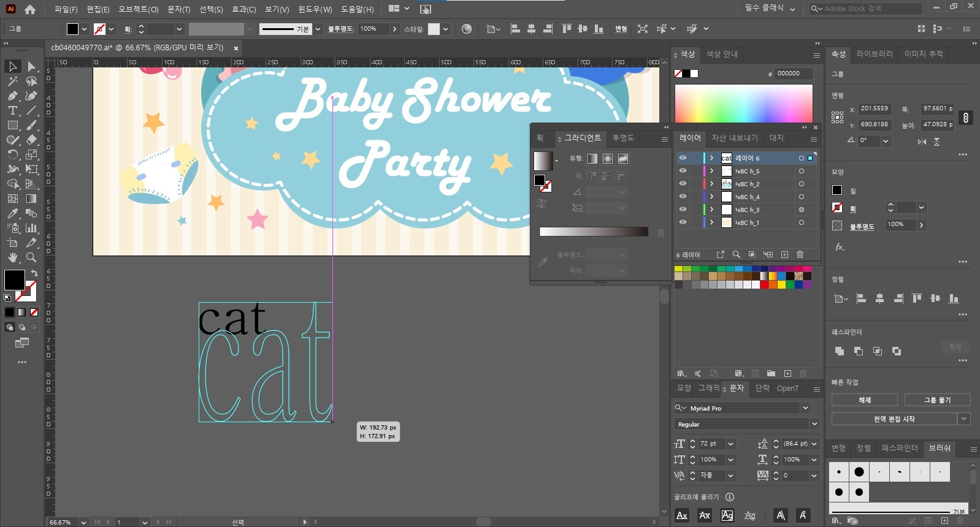The width and height of the screenshot is (980, 527).
Task: Click the create new layer icon
Action: click(x=784, y=254)
